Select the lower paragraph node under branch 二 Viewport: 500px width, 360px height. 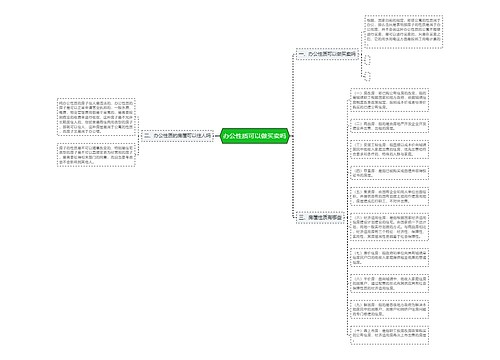click(x=96, y=155)
